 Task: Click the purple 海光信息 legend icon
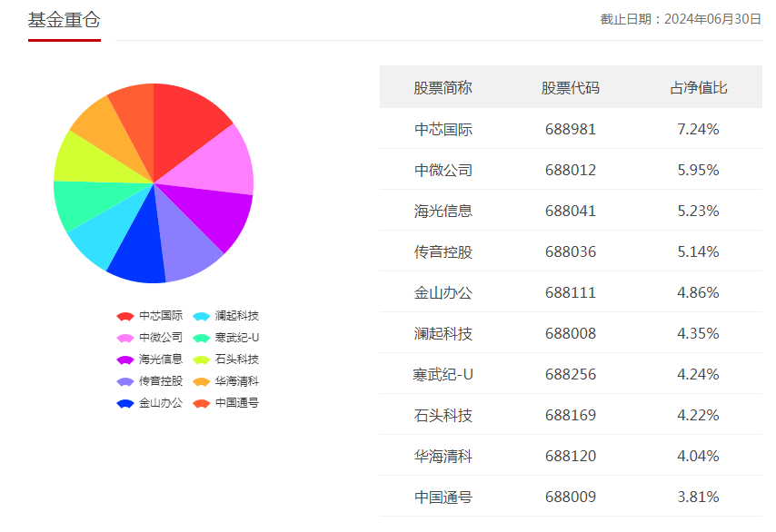click(125, 360)
